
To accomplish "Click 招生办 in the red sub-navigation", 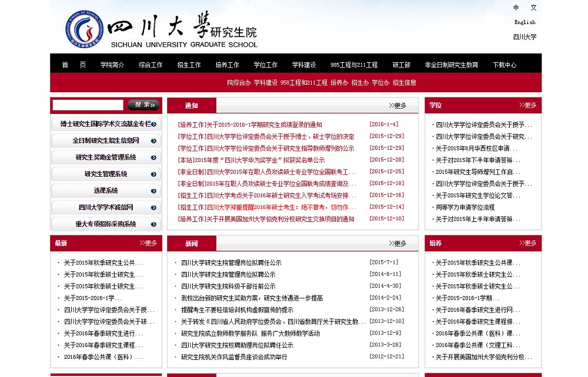I will [360, 82].
